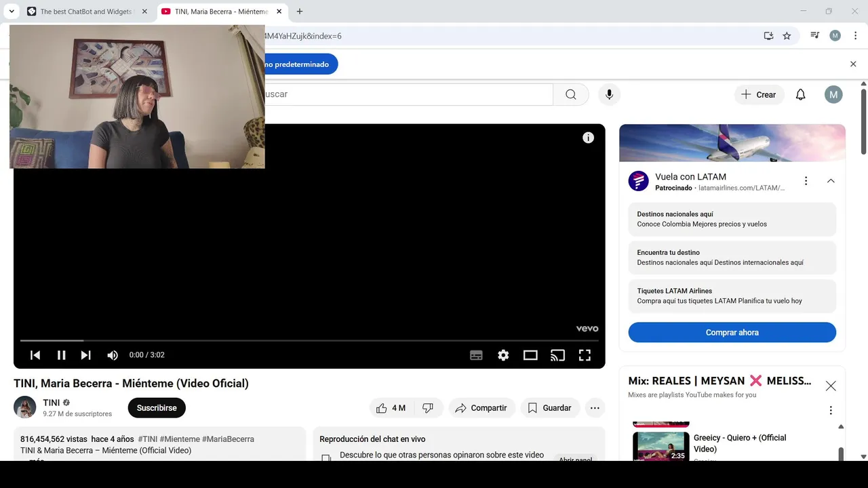868x488 pixels.
Task: Open YouTube account avatar menu
Action: [833, 94]
